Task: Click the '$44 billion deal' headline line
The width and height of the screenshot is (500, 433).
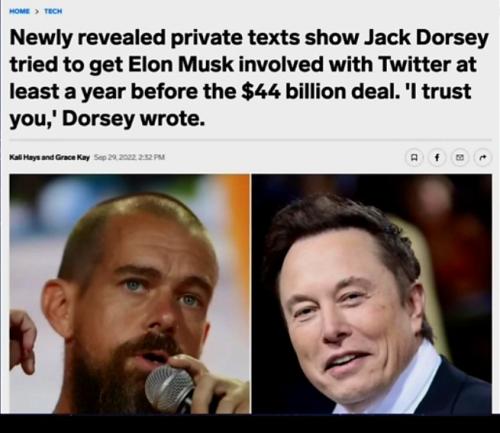Action: point(240,92)
